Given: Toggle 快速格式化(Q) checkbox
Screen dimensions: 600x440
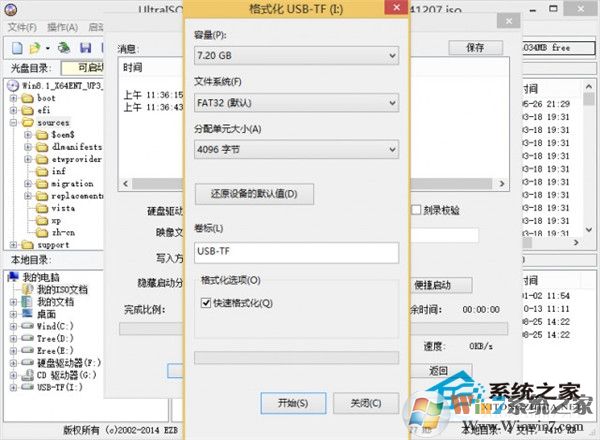Looking at the screenshot, I should pyautogui.click(x=206, y=303).
